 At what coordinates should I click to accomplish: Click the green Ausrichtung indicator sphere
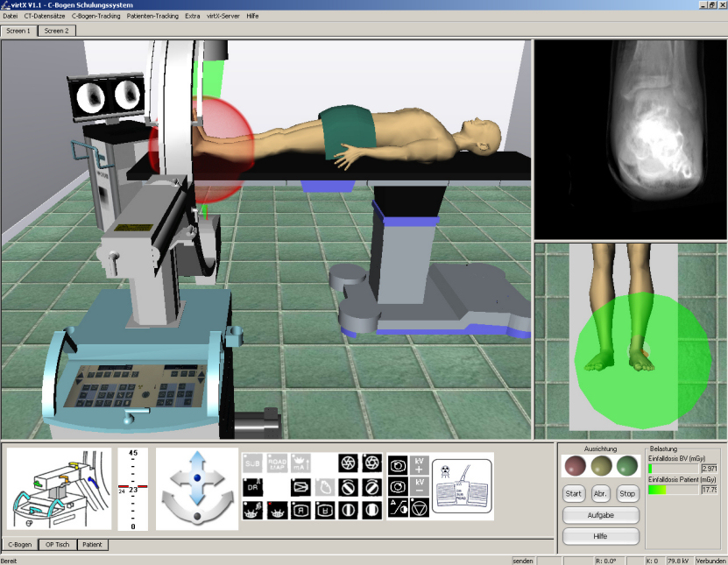627,465
